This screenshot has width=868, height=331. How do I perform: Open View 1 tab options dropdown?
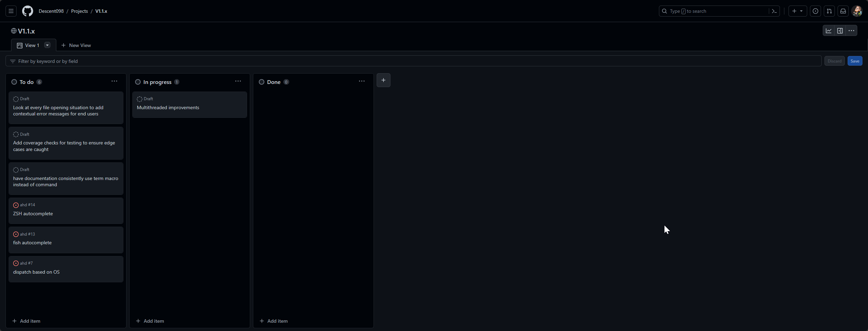tap(47, 45)
